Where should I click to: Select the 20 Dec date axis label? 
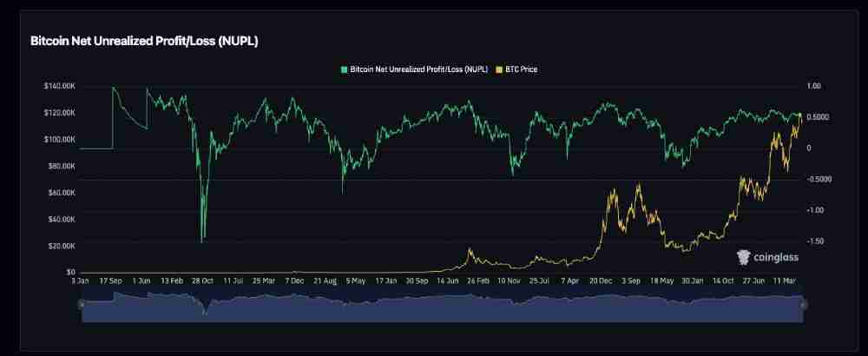[x=601, y=281]
